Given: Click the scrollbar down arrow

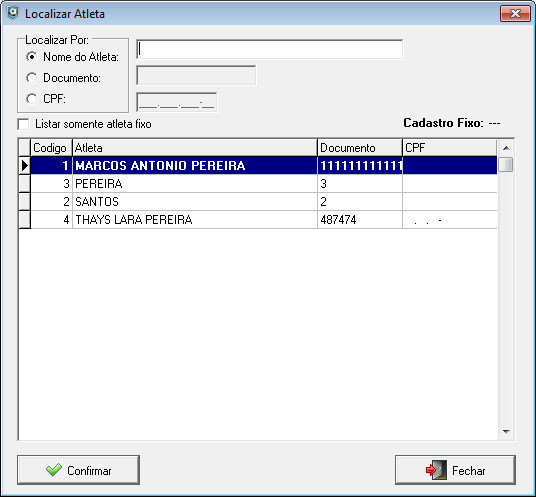Looking at the screenshot, I should [506, 432].
